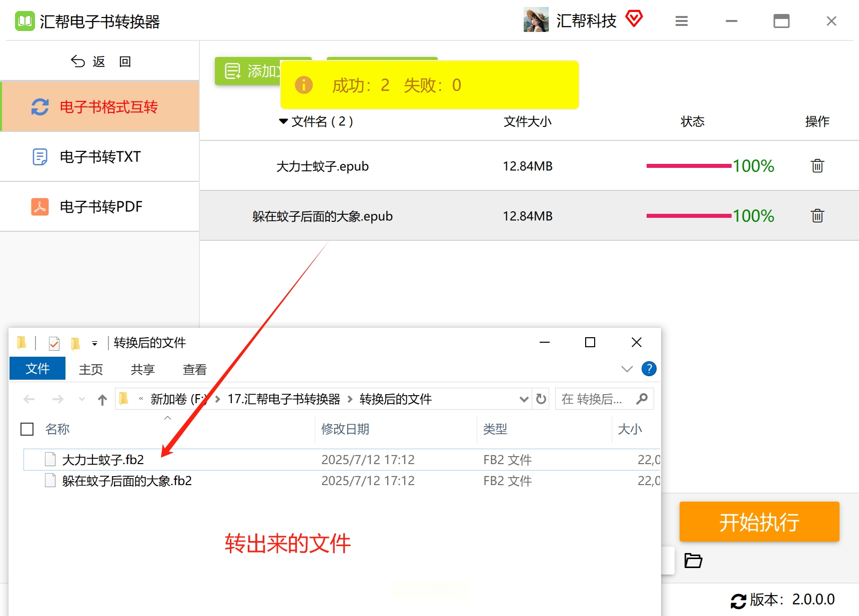
Task: Toggle sort arrow next to 文件名 header
Action: pos(283,121)
